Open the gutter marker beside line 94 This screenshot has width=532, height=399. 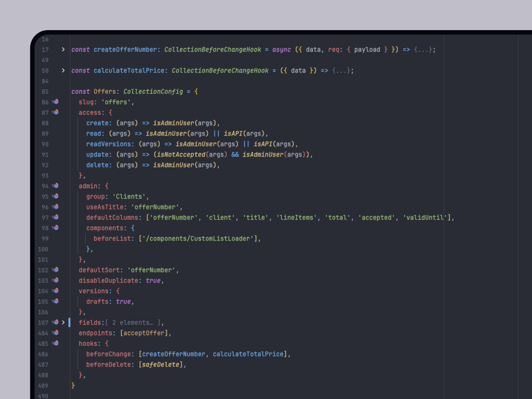click(55, 186)
